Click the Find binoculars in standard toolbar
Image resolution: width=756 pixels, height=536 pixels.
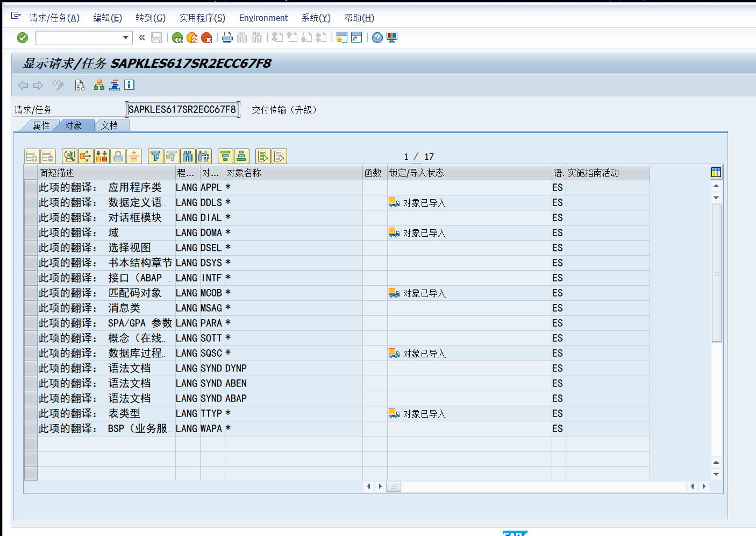(x=242, y=38)
